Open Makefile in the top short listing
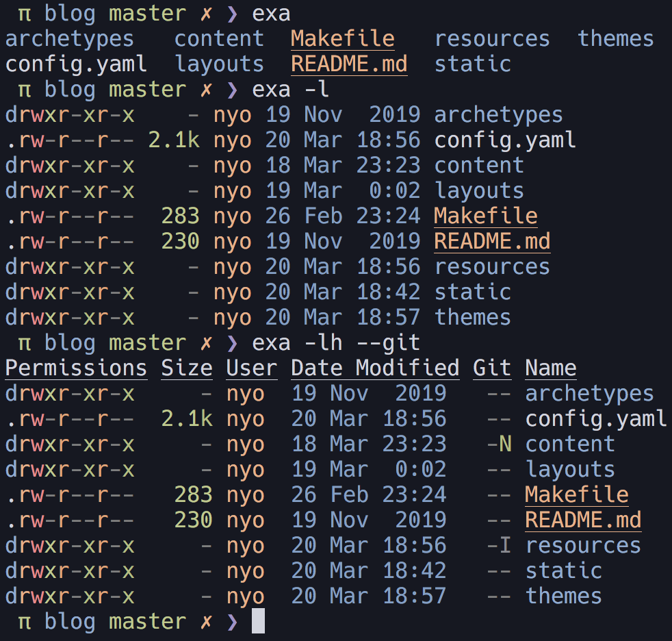 [x=342, y=38]
